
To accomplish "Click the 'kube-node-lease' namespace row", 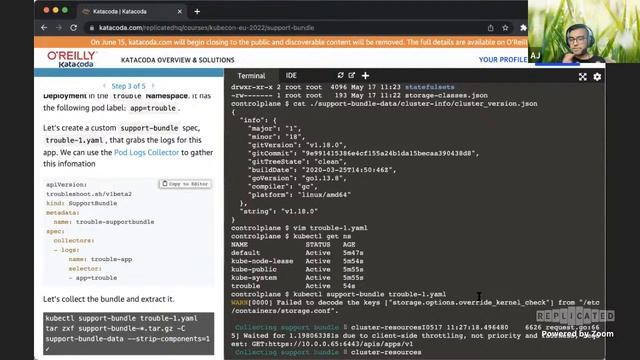I will tap(297, 261).
